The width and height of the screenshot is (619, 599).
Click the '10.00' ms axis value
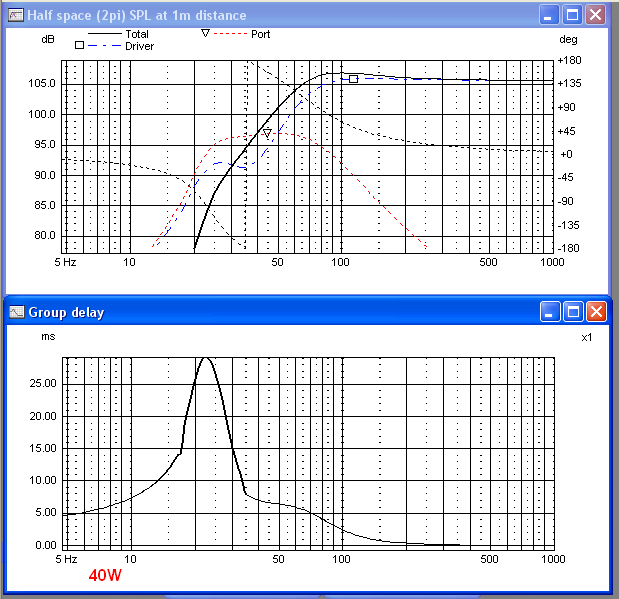click(x=43, y=480)
